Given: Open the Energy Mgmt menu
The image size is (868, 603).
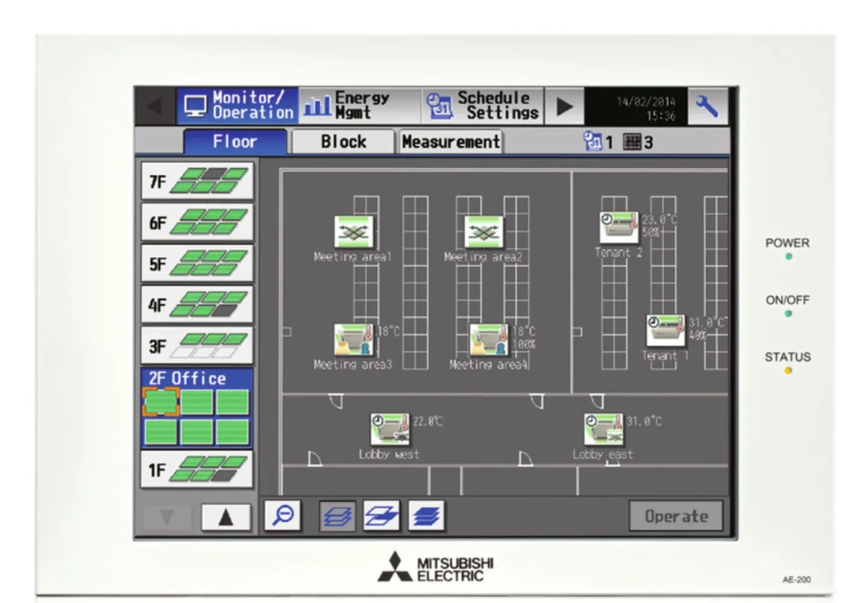Looking at the screenshot, I should [x=359, y=106].
